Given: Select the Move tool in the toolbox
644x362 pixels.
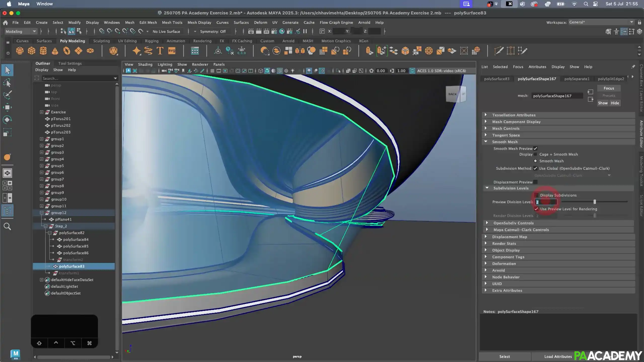Looking at the screenshot, I should (7, 107).
